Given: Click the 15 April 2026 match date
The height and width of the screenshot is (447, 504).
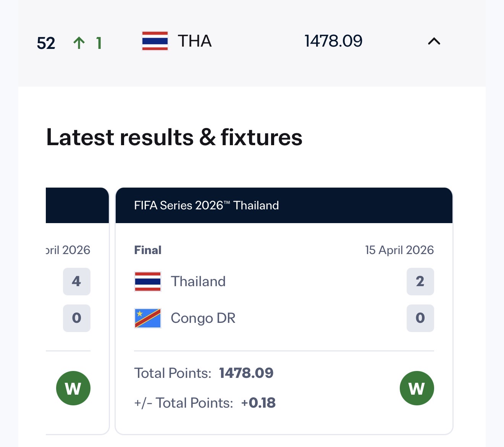Looking at the screenshot, I should [x=399, y=250].
